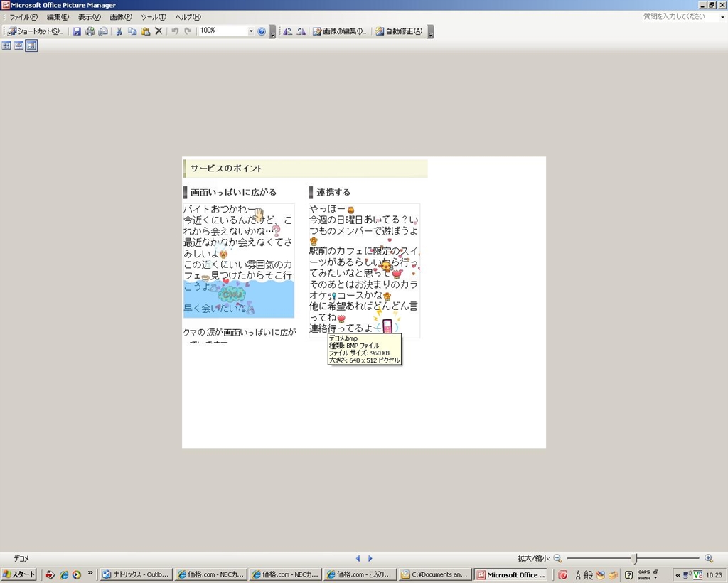
Task: Open help with the blue question icon
Action: [x=262, y=31]
